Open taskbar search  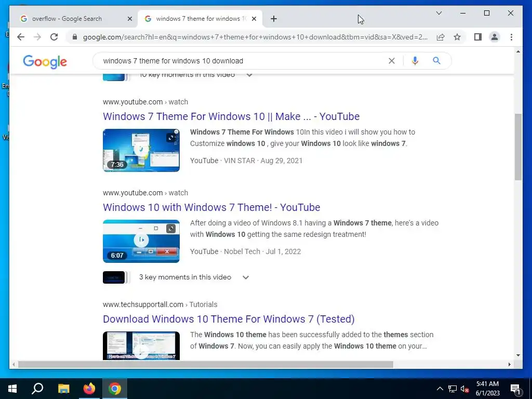coord(37,389)
